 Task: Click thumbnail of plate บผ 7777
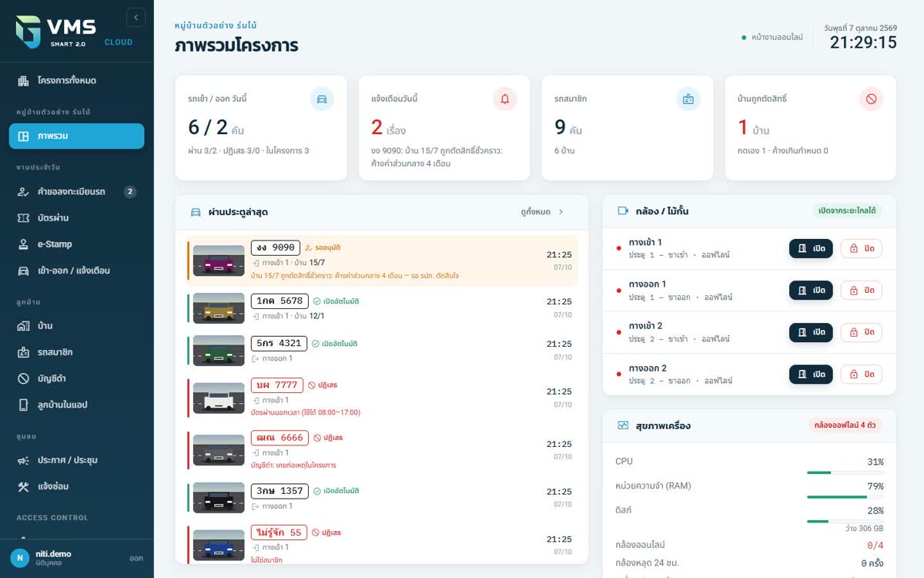(219, 398)
